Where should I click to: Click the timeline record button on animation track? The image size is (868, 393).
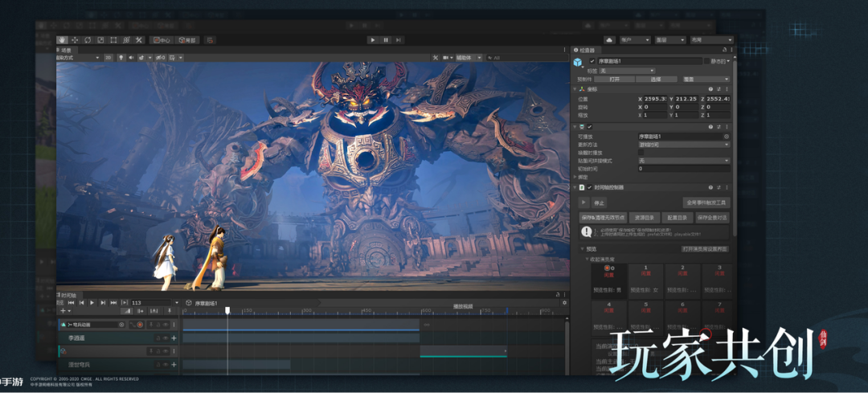click(x=140, y=325)
